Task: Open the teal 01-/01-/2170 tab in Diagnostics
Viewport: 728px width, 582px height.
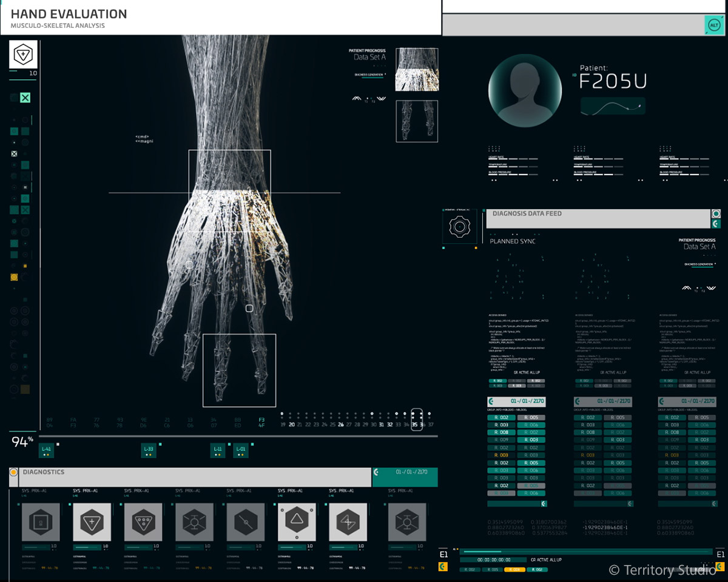Action: 405,477
